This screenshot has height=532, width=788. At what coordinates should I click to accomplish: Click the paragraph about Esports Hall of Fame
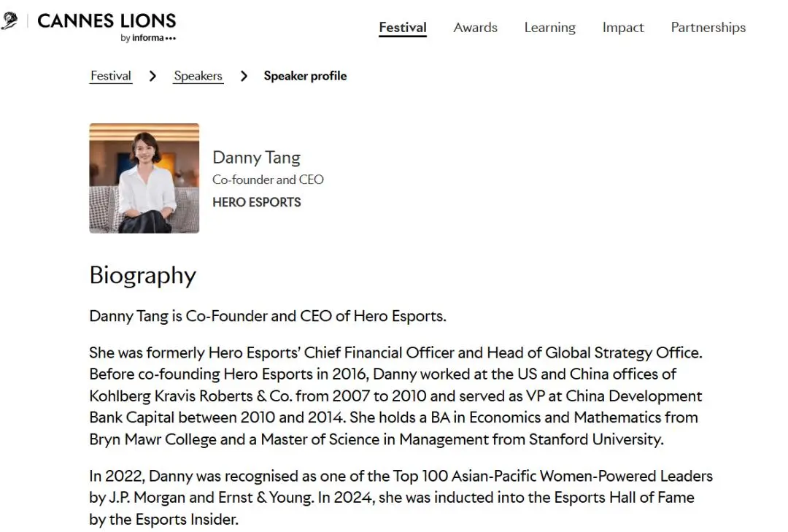[x=401, y=498]
